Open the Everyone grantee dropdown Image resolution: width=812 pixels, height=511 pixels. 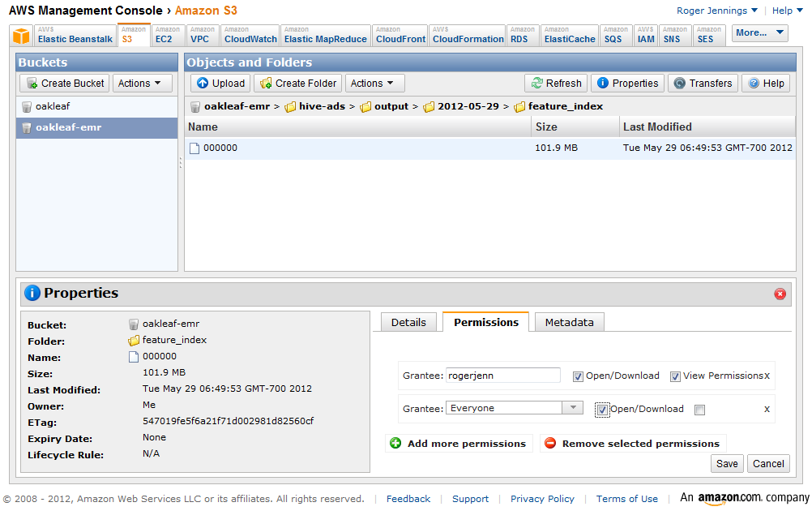(x=573, y=408)
